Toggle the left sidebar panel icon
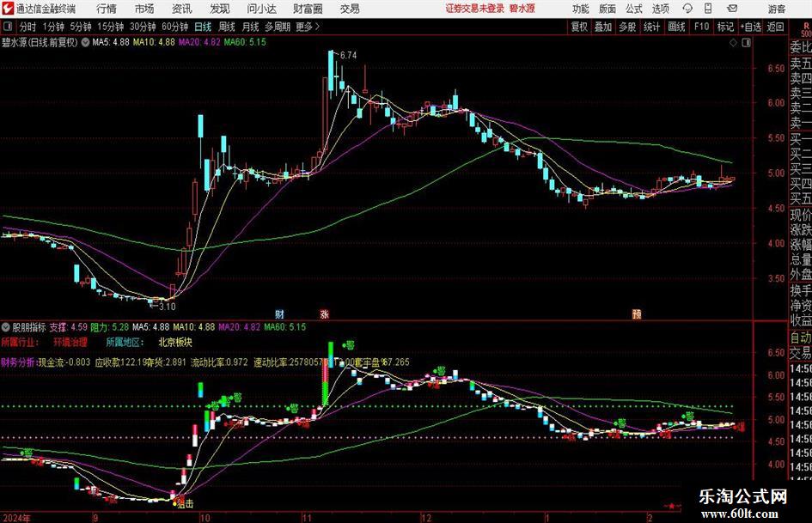Screen dimensions: 812x523 click(8, 27)
